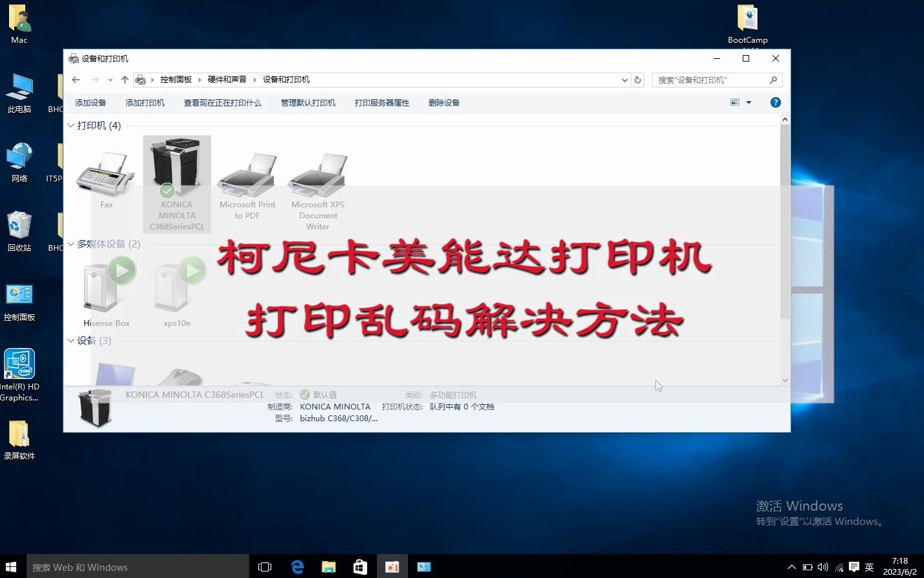Open help via the question mark icon
924x578 pixels.
pyautogui.click(x=775, y=102)
